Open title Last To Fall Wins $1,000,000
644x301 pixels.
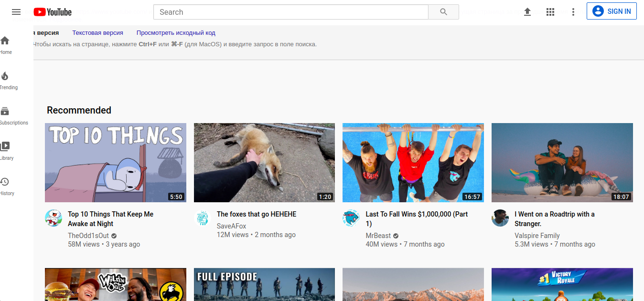click(x=417, y=219)
